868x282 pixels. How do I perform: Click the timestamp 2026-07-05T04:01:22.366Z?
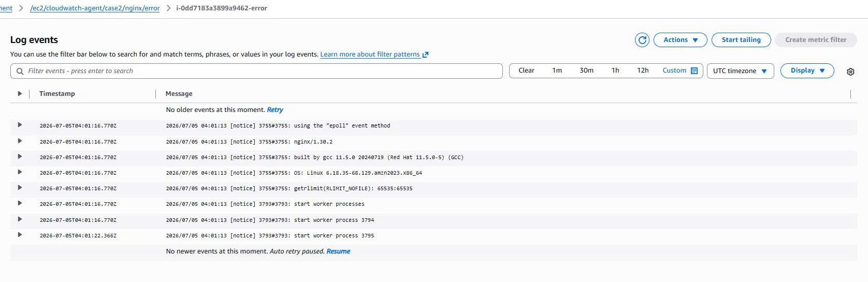click(x=78, y=236)
